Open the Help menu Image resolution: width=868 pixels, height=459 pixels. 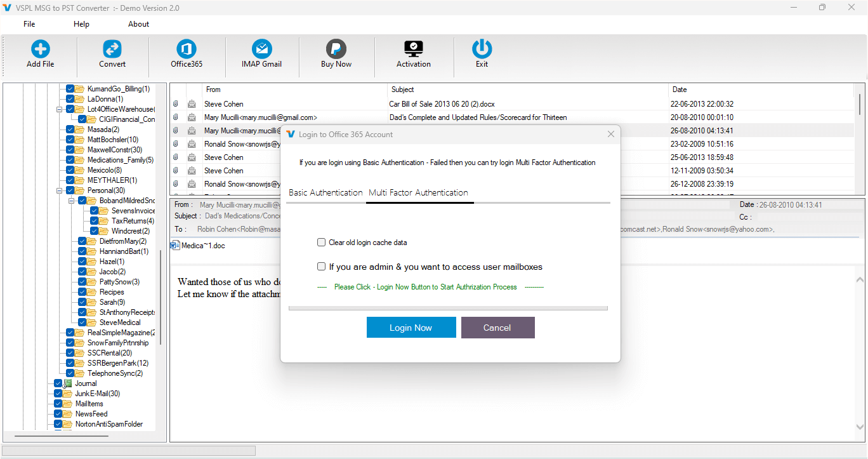81,24
